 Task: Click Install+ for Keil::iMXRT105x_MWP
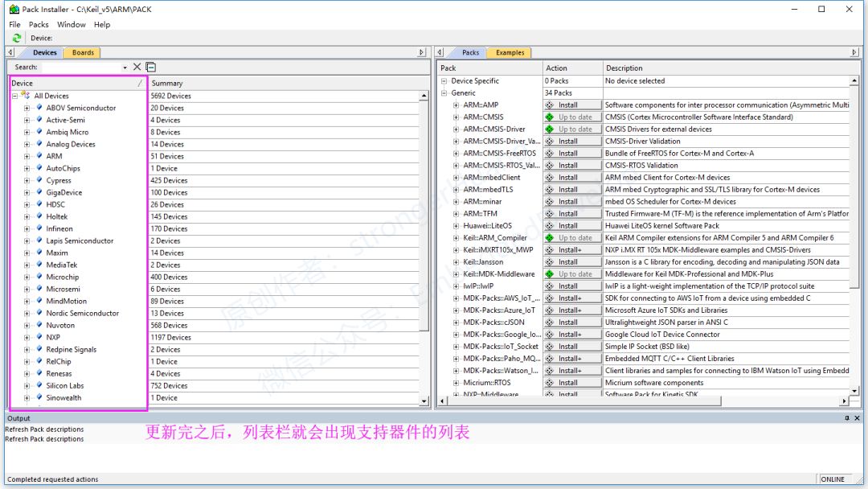click(x=572, y=250)
